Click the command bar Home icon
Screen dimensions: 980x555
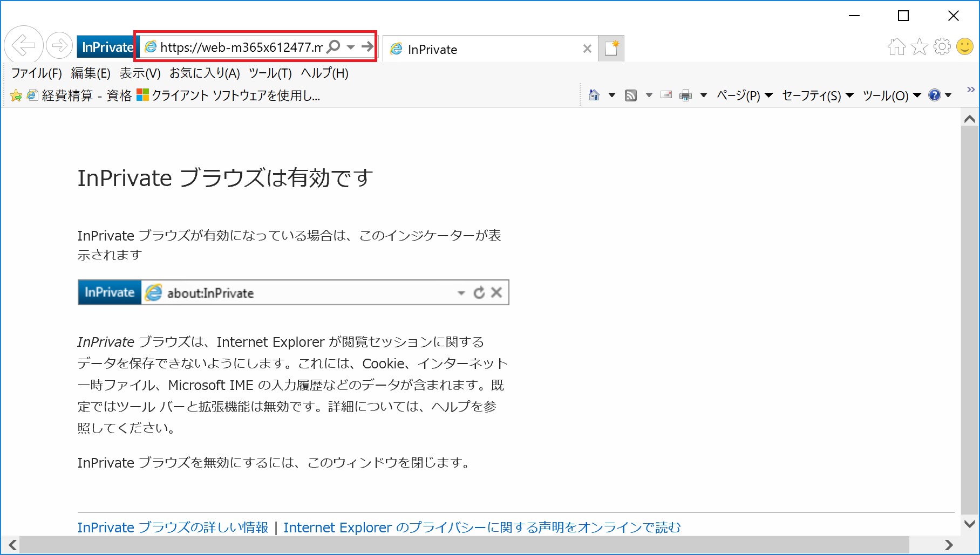coord(594,95)
